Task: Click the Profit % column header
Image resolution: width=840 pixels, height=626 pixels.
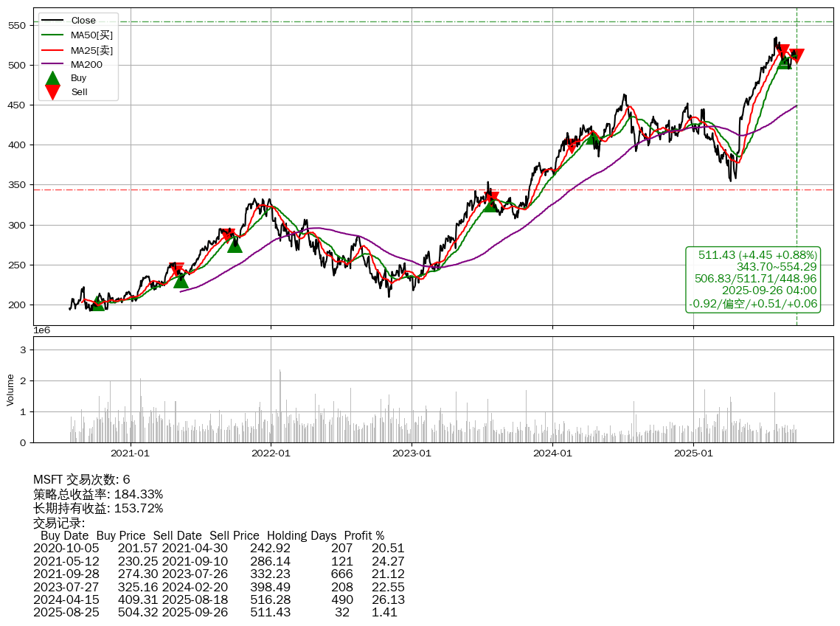Action: point(364,535)
